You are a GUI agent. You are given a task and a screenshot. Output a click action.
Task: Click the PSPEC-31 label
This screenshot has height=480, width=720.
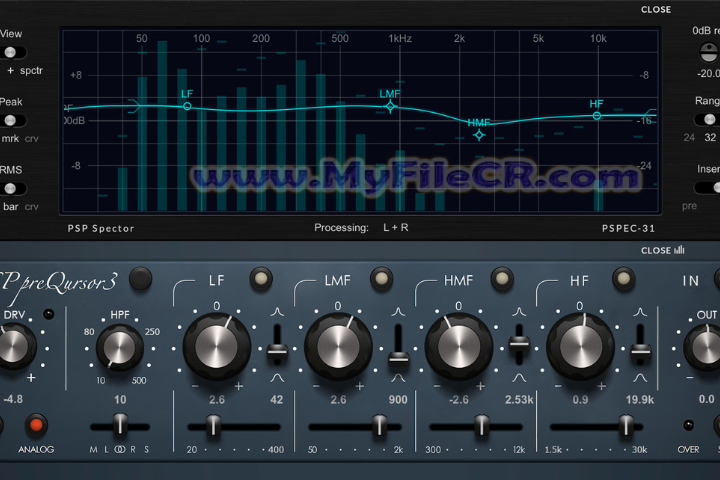pos(628,228)
